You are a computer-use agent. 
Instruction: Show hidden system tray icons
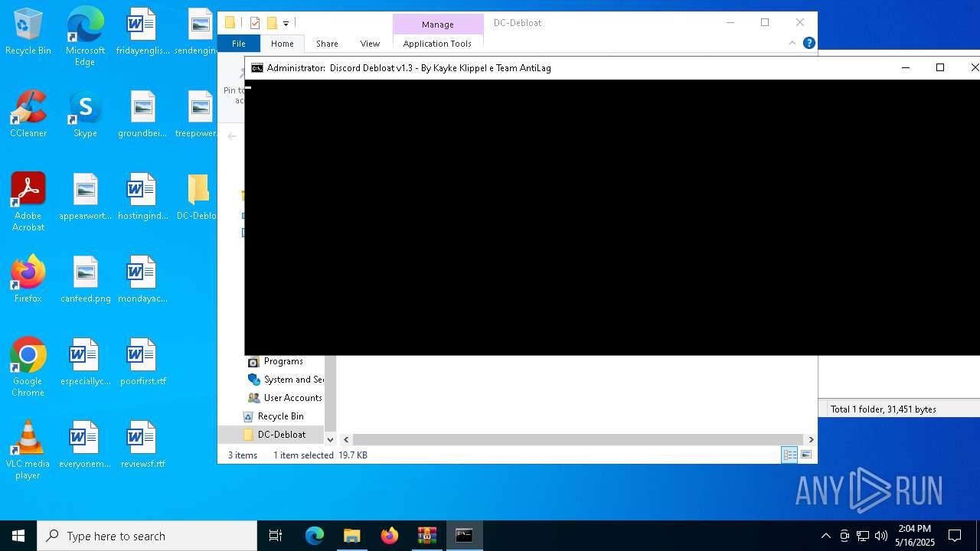(x=825, y=536)
